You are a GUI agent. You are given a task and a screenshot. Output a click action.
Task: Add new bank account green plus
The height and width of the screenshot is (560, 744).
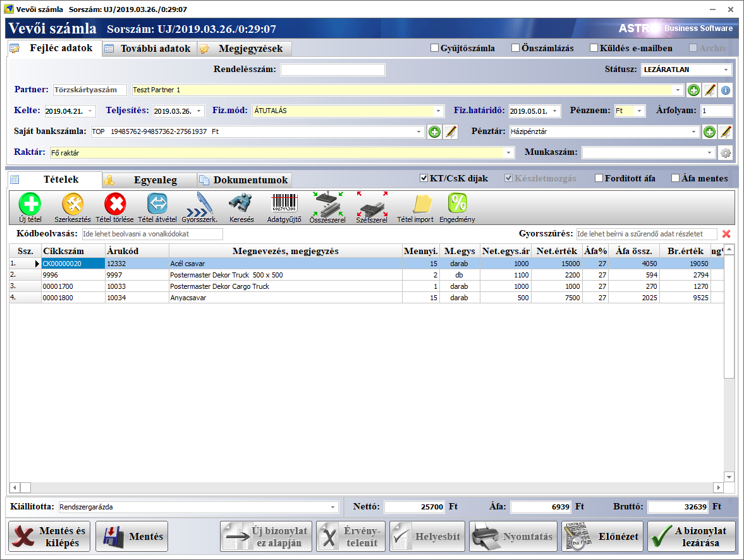[x=434, y=132]
